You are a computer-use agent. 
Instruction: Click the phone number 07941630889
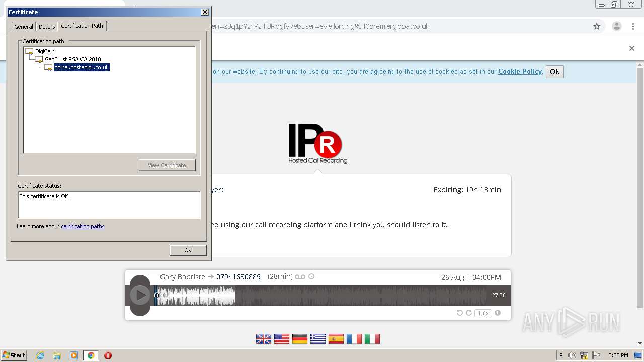(x=238, y=277)
